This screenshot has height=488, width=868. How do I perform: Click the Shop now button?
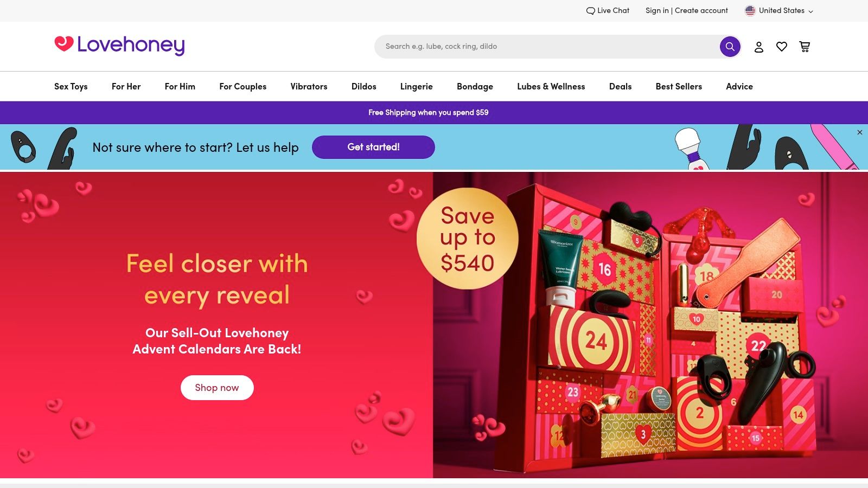(x=217, y=388)
